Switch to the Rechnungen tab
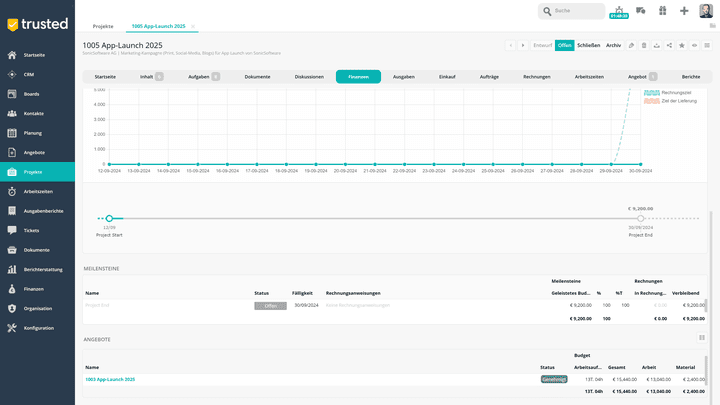720x405 pixels. click(536, 76)
